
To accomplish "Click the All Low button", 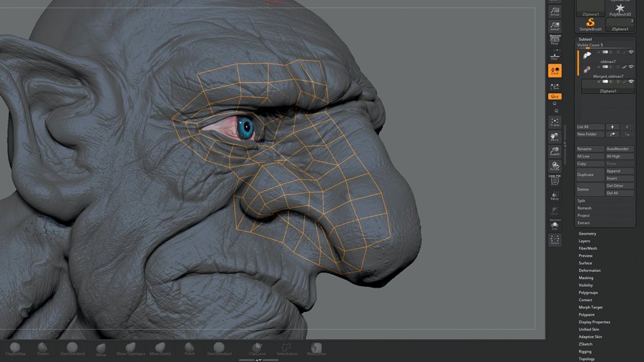I will pos(590,157).
